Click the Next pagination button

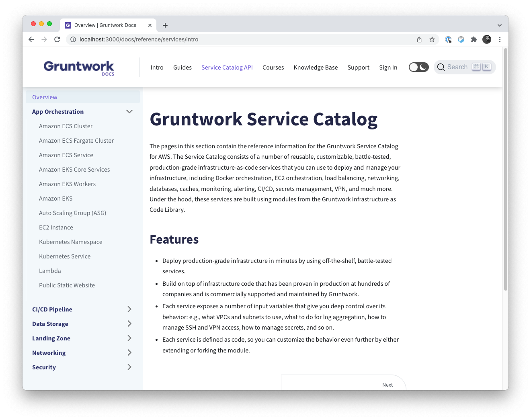tap(387, 385)
